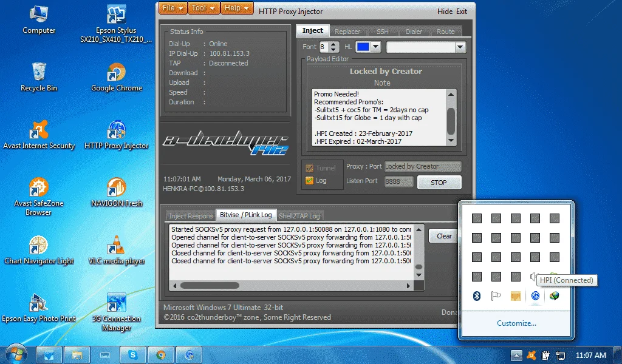Click the Action Center flag icon
The width and height of the screenshot is (622, 364).
[496, 295]
